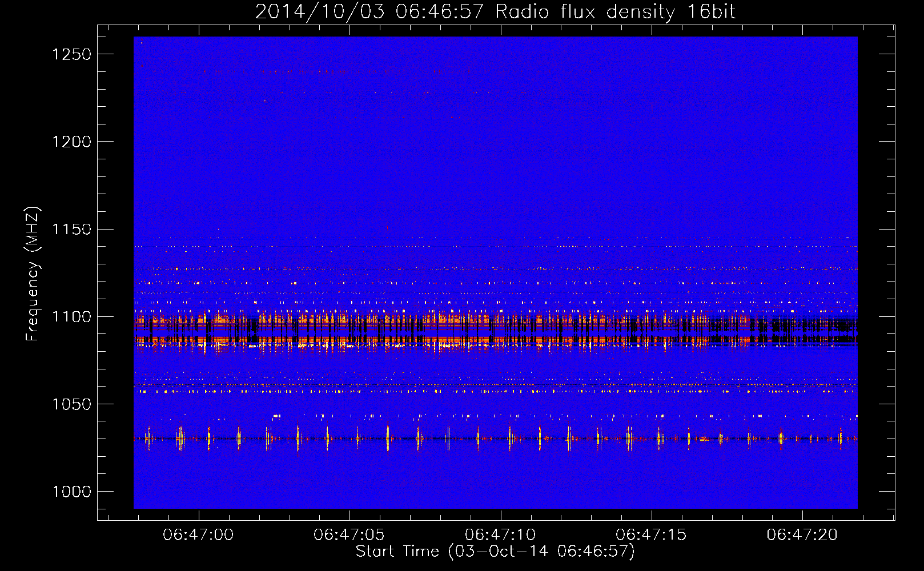This screenshot has width=924, height=571.
Task: Click the 06:47:15 time tick label
Action: click(x=651, y=535)
